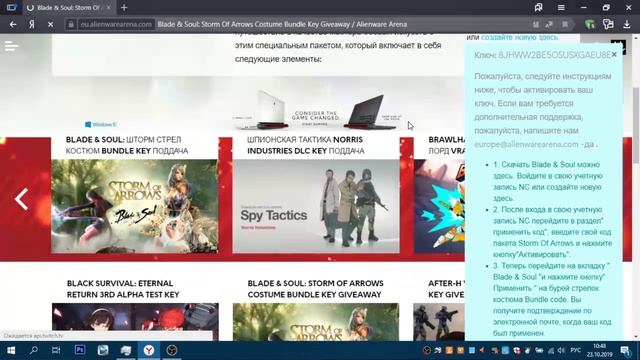Screen dimensions: 640x360
Task: Click europe@alienwarearena.com email link
Action: (x=526, y=144)
